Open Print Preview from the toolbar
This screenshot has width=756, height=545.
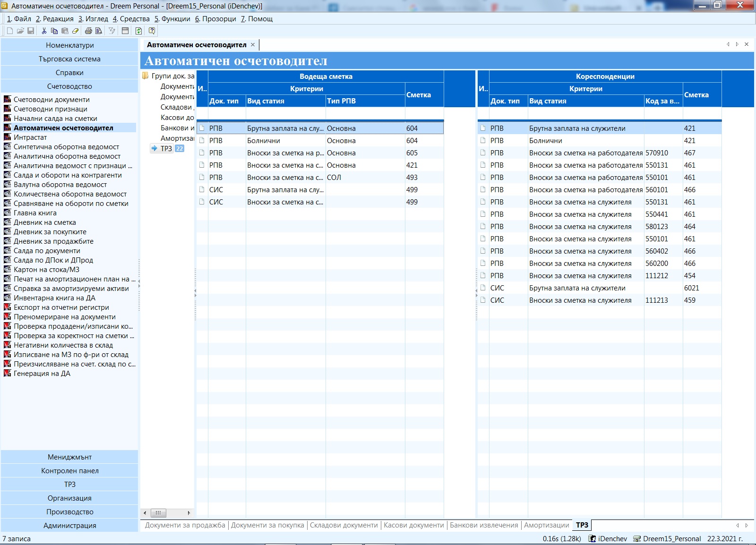click(99, 31)
